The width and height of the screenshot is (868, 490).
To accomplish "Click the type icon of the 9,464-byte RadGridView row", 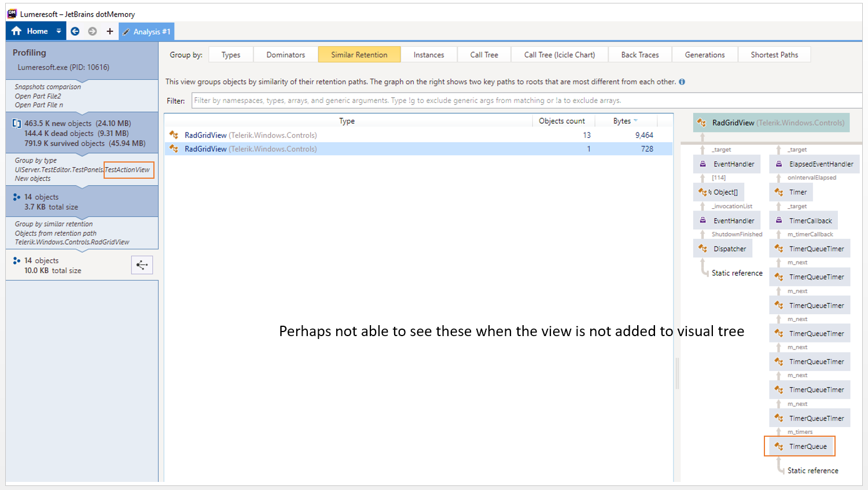I will coord(174,135).
